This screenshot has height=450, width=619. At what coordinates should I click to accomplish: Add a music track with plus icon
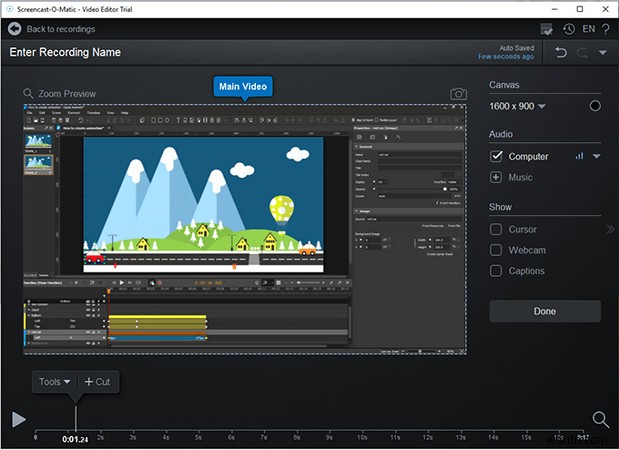click(x=496, y=177)
